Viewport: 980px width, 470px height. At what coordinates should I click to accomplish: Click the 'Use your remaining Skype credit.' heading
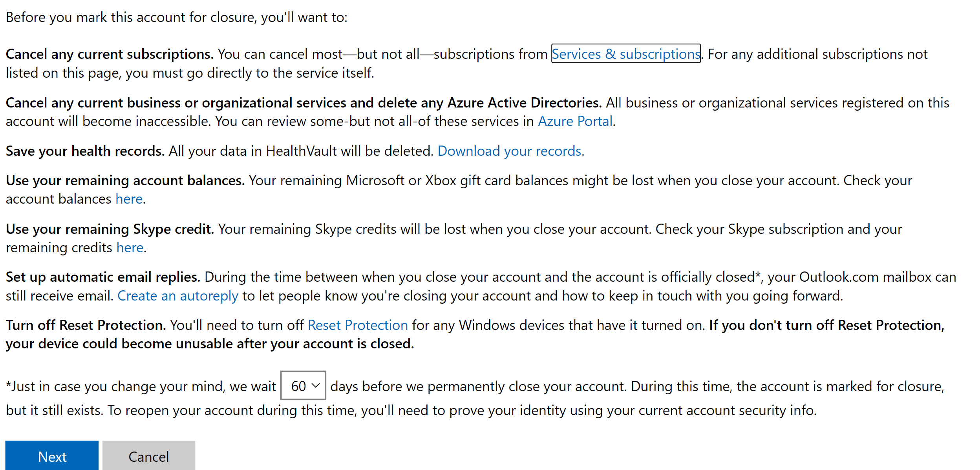(110, 229)
